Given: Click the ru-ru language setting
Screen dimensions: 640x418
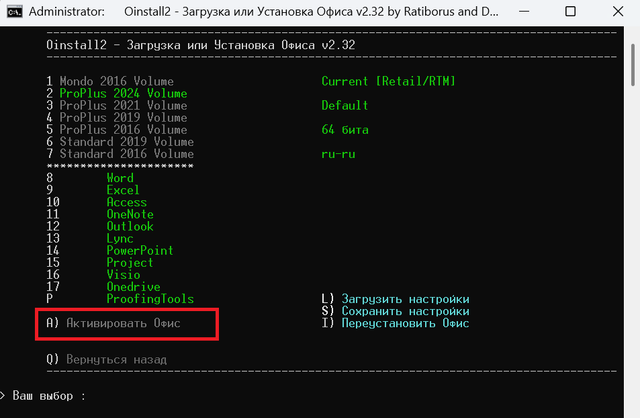Looking at the screenshot, I should (340, 154).
